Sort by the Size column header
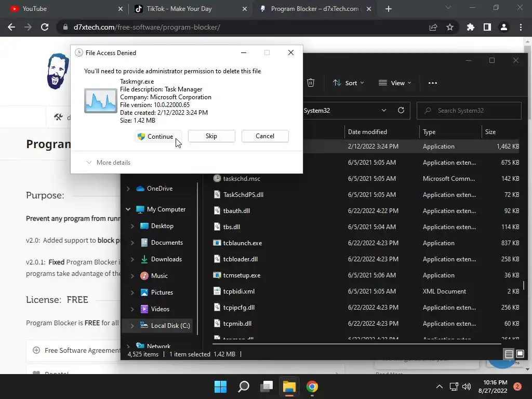 pos(490,131)
